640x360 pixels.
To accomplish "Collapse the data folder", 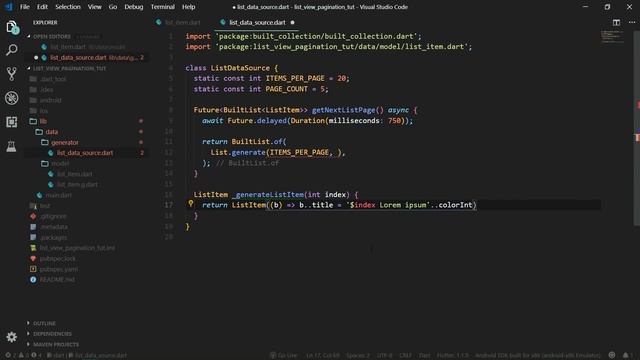I will [51, 132].
